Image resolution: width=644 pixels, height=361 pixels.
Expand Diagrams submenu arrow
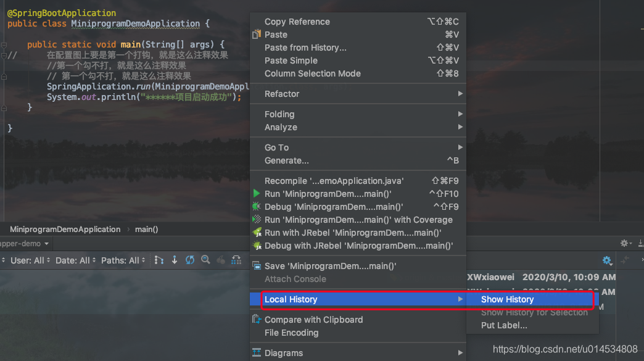(460, 353)
